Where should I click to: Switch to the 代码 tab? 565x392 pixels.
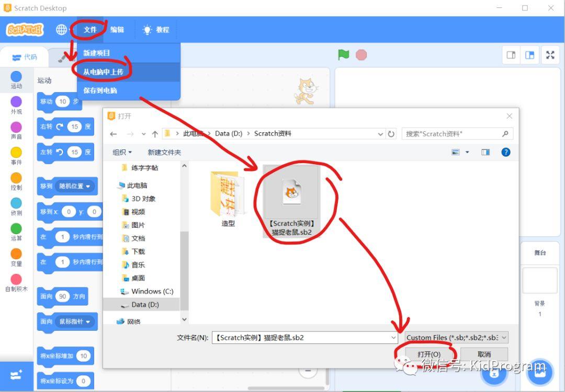[x=25, y=57]
